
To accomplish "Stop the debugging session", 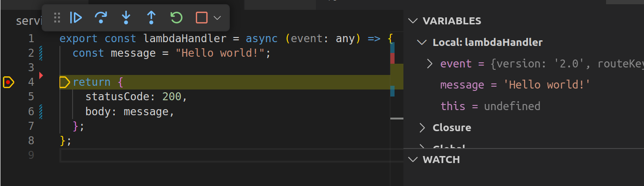I will click(x=202, y=18).
